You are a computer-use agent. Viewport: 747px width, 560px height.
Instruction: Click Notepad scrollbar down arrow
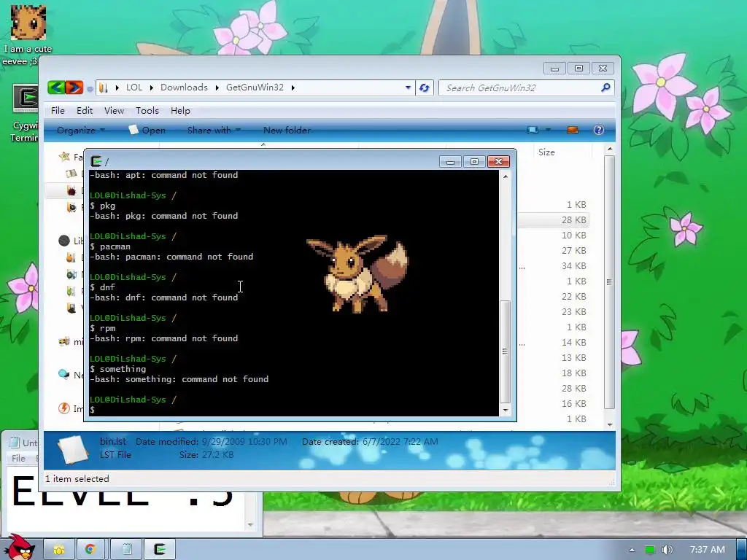click(251, 525)
